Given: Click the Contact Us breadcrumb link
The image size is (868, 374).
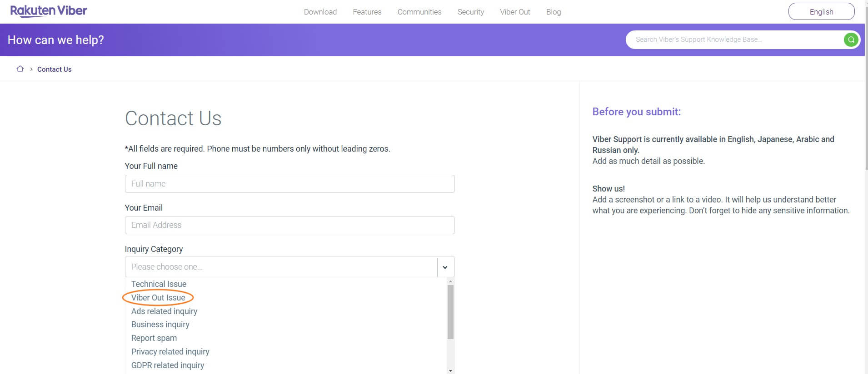Looking at the screenshot, I should click(x=55, y=69).
